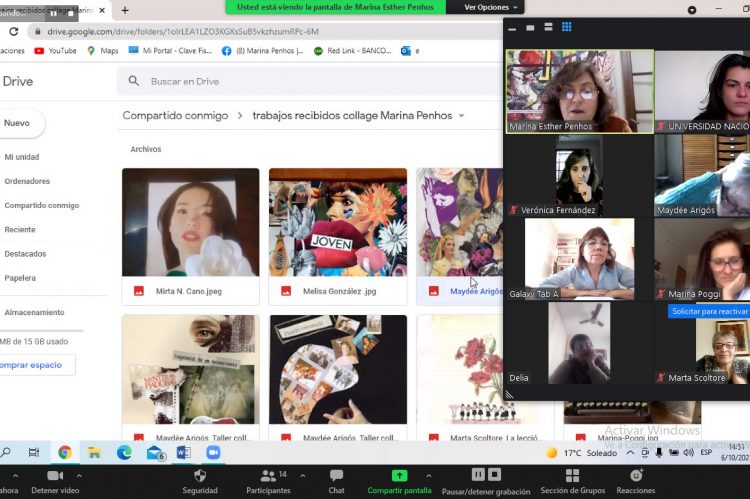
Task: Open the YouTube bookmark
Action: tap(55, 50)
